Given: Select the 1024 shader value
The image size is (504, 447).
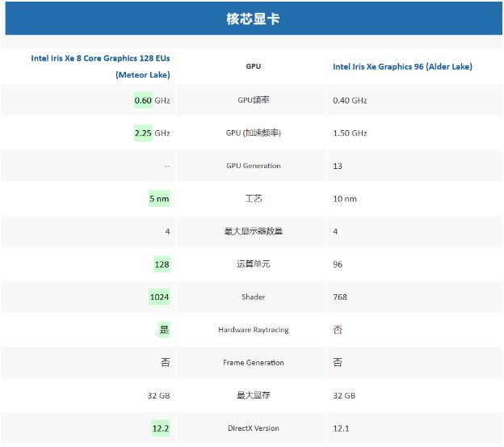Looking at the screenshot, I should 159,297.
